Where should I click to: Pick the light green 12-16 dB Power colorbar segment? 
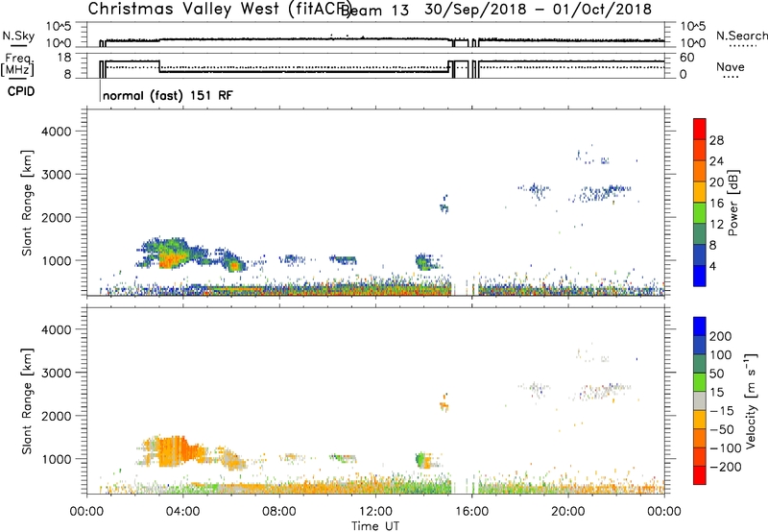tap(700, 213)
